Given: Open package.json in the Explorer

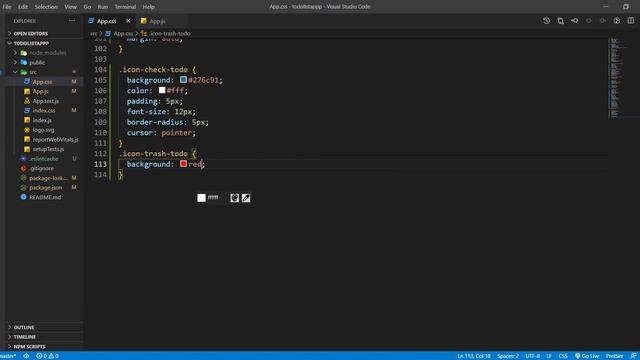Looking at the screenshot, I should tap(45, 187).
